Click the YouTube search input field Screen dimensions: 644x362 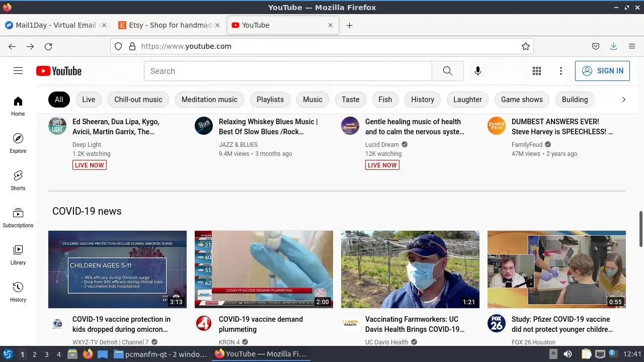288,71
